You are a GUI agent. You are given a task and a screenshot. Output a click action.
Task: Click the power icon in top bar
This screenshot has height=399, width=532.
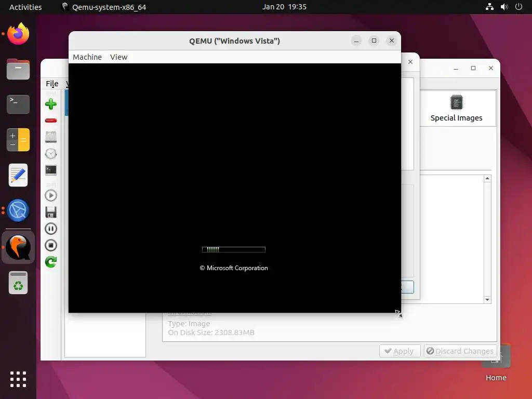pyautogui.click(x=519, y=7)
